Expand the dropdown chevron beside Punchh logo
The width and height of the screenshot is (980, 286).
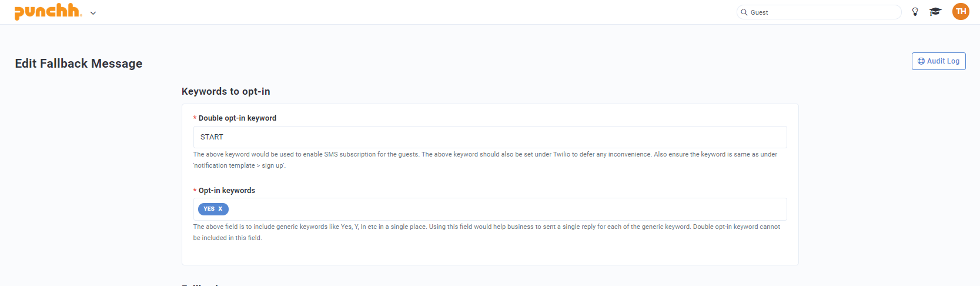coord(93,13)
